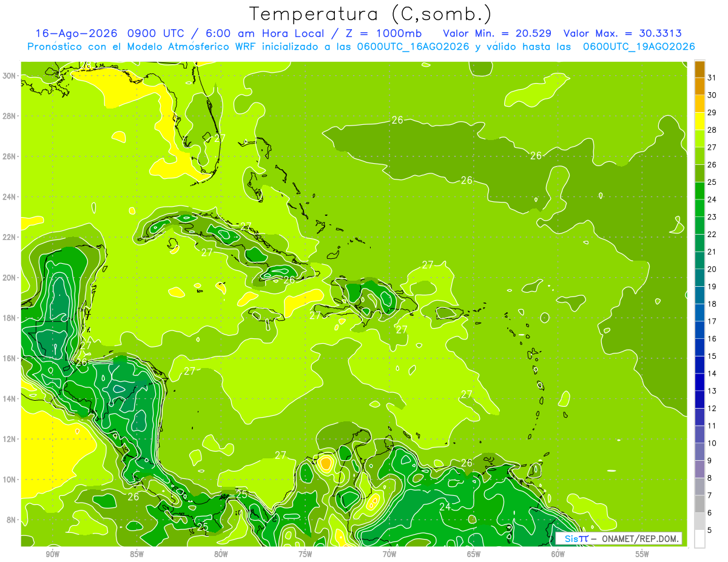
Task: Click the longitude axis label 85W
Action: coord(136,554)
